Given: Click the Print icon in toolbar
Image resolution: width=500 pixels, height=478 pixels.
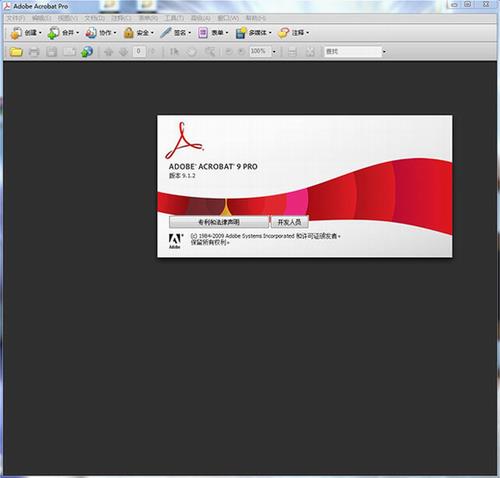Looking at the screenshot, I should 34,52.
